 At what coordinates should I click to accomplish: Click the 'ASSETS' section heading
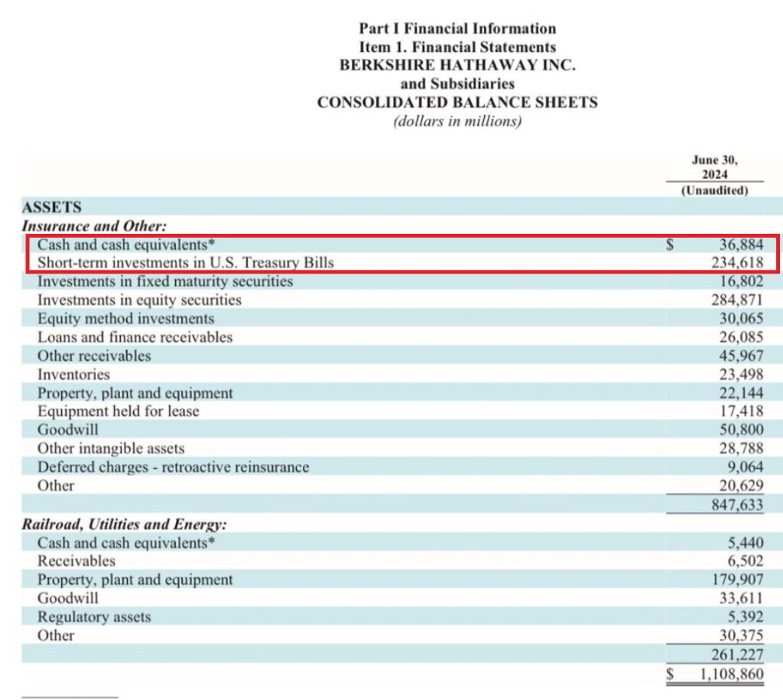51,207
